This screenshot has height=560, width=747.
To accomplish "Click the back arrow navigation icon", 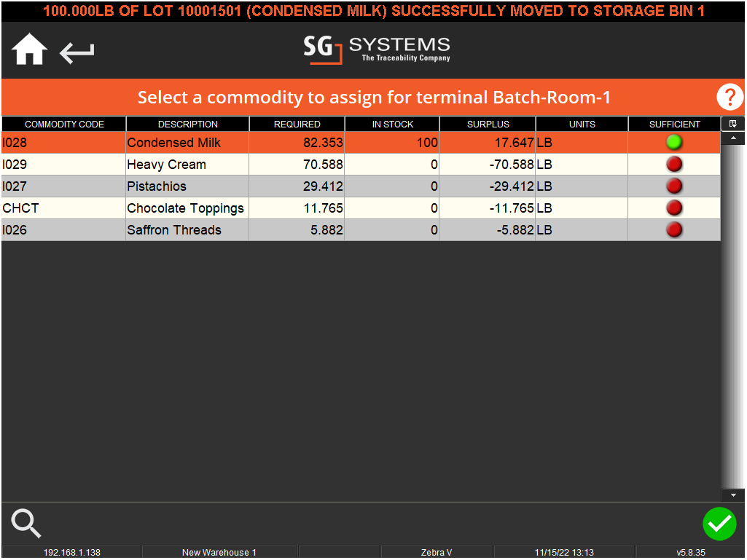I will (76, 51).
